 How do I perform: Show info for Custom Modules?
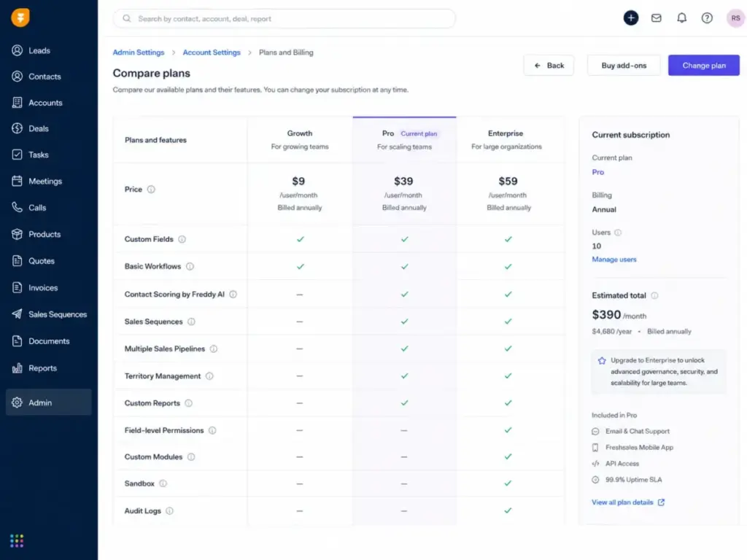click(191, 456)
